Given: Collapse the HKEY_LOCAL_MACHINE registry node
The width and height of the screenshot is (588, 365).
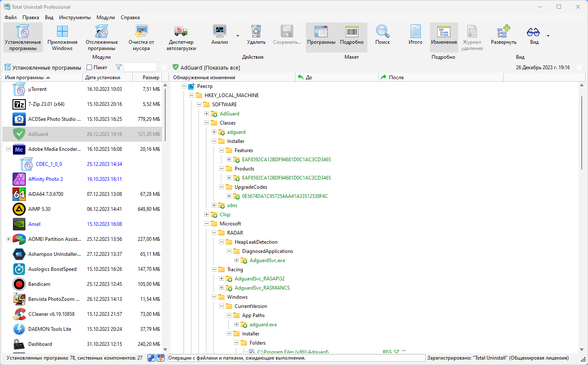Looking at the screenshot, I should coord(191,95).
